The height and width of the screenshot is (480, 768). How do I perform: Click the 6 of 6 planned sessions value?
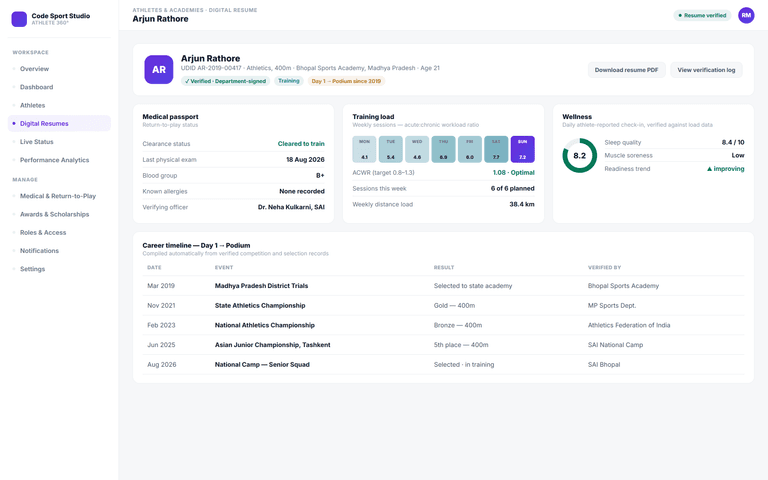[x=512, y=189]
